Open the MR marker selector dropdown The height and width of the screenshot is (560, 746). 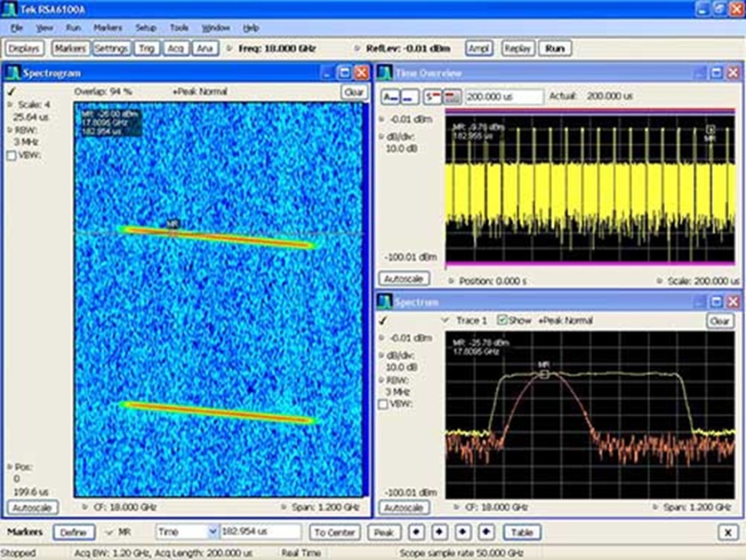pyautogui.click(x=109, y=532)
